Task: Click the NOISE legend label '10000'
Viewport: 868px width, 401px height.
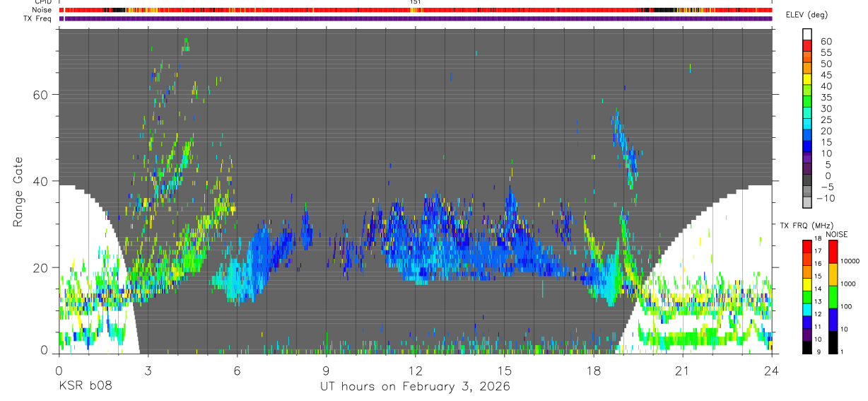Action: pyautogui.click(x=850, y=261)
